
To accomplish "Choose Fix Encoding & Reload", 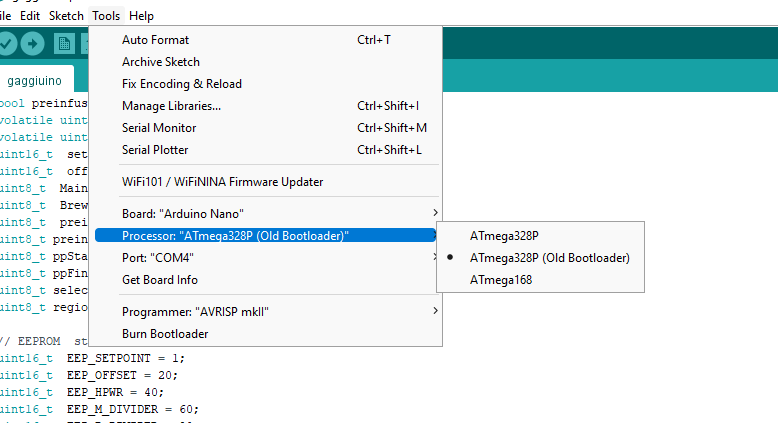I will click(x=266, y=84).
